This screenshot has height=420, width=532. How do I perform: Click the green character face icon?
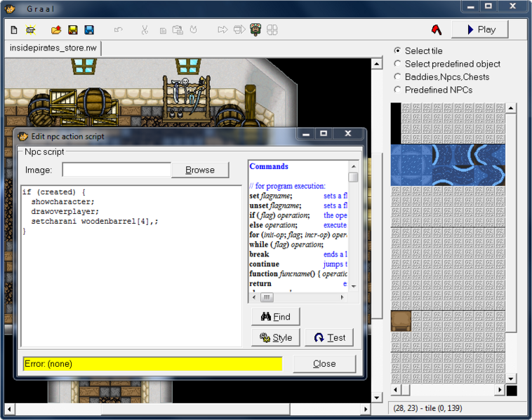click(x=255, y=30)
